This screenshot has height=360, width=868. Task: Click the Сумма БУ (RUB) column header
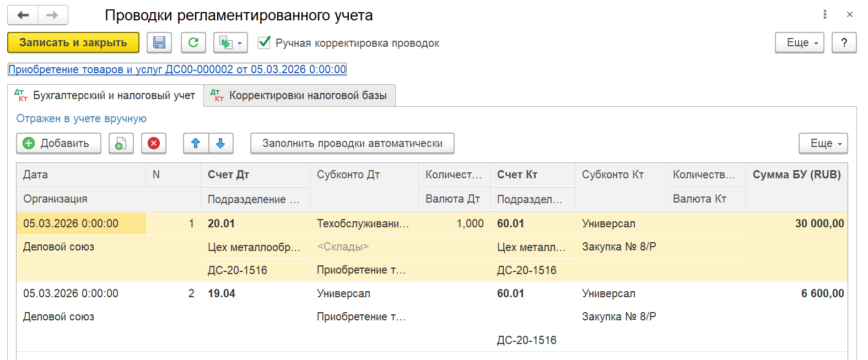pos(796,187)
